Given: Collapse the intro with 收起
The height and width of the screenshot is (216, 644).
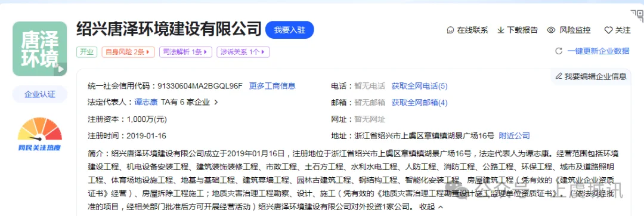Looking at the screenshot, I should click(431, 206).
